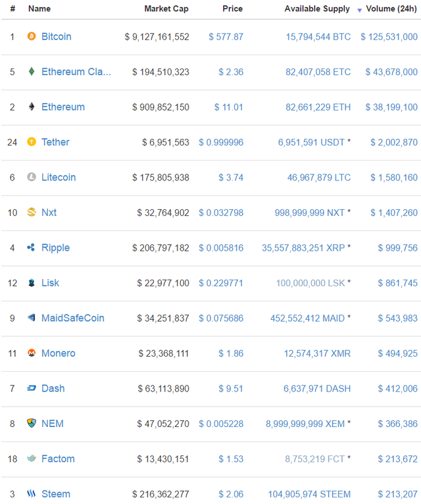Click supply 82,407,058 ETC
The width and height of the screenshot is (421, 504).
tap(318, 72)
